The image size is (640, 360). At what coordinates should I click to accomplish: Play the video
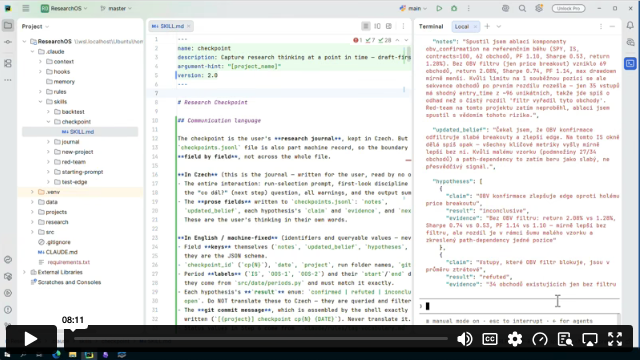pos(31,339)
